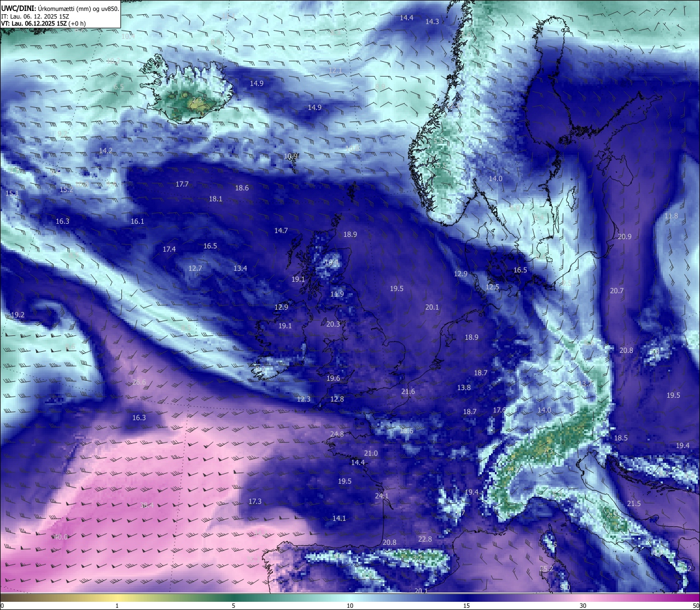Click the 24.8 value near Brittany
Image resolution: width=700 pixels, height=610 pixels.
[337, 434]
